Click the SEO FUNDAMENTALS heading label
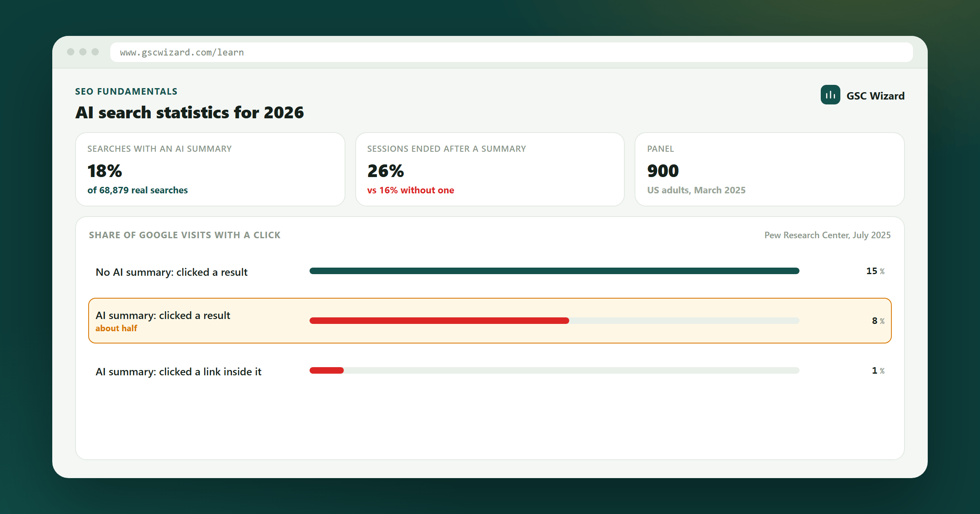 (126, 91)
